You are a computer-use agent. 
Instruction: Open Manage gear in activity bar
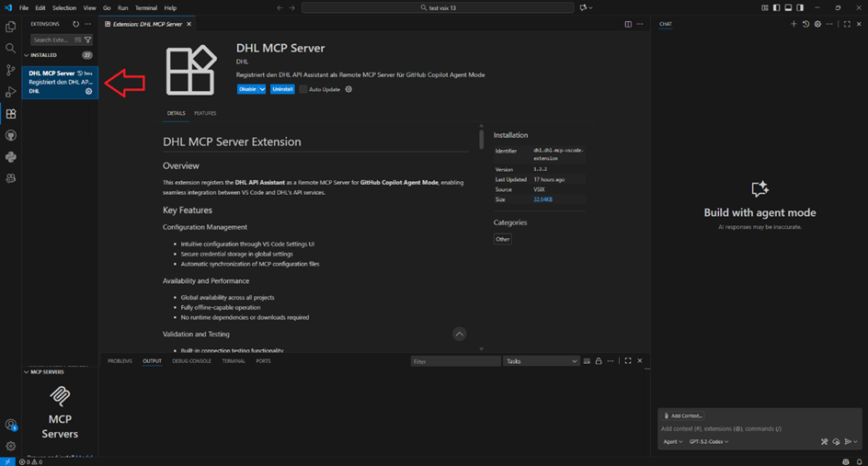10,446
